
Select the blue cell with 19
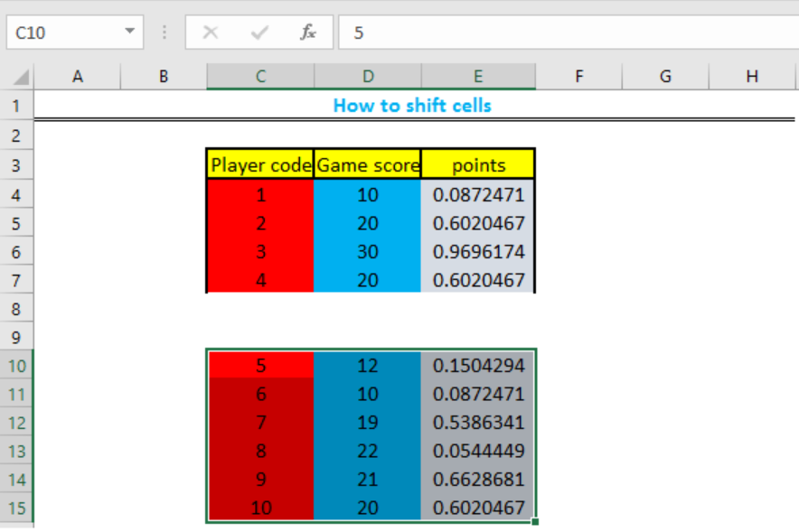(x=367, y=422)
